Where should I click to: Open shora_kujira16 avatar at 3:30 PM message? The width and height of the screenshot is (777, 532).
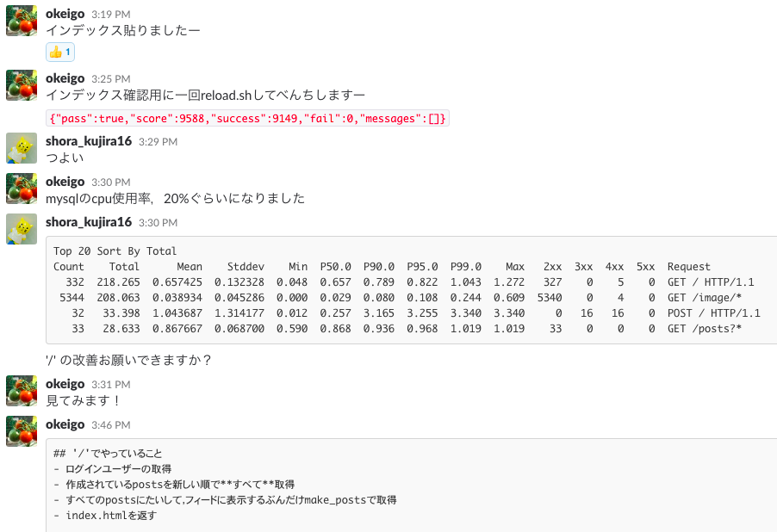(x=22, y=229)
